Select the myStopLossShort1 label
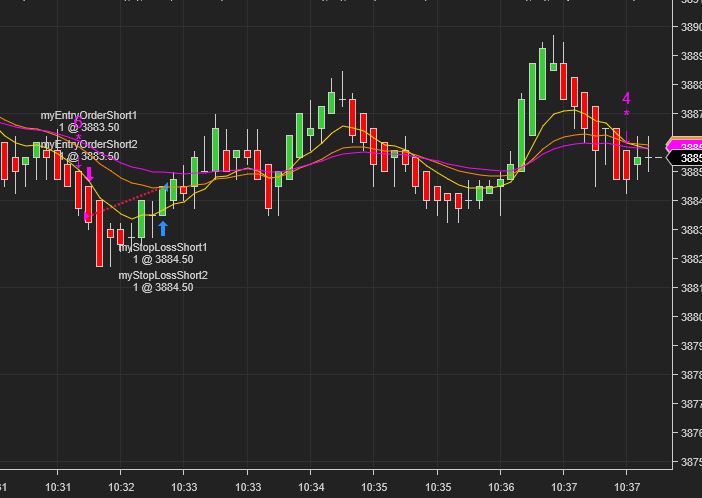702x498 pixels. (x=163, y=247)
